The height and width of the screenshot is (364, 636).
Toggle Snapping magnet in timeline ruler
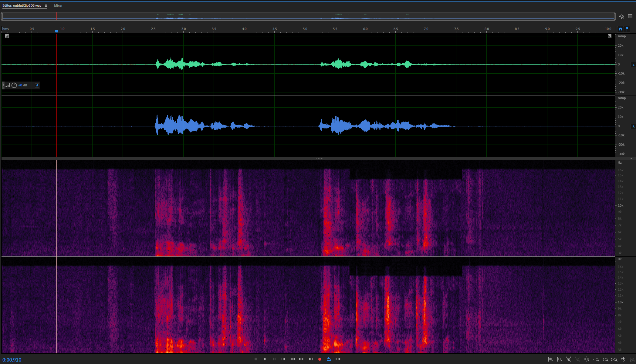621,29
